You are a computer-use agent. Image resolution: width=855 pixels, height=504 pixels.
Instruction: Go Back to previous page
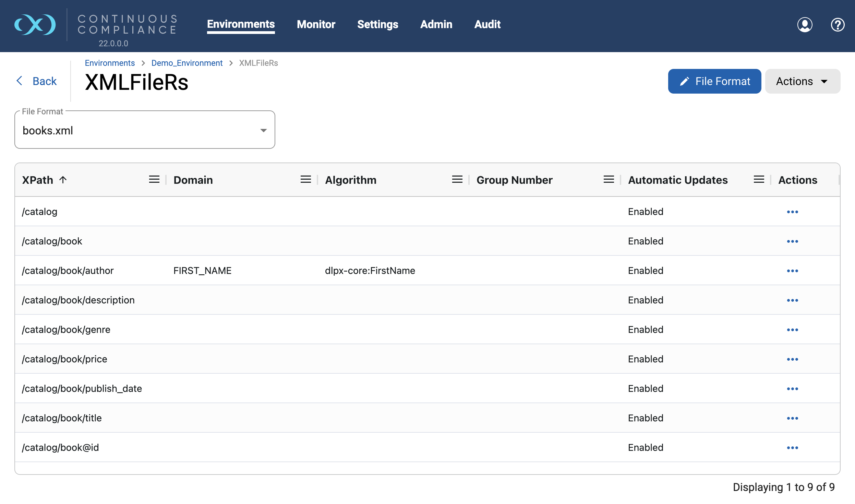(x=36, y=81)
